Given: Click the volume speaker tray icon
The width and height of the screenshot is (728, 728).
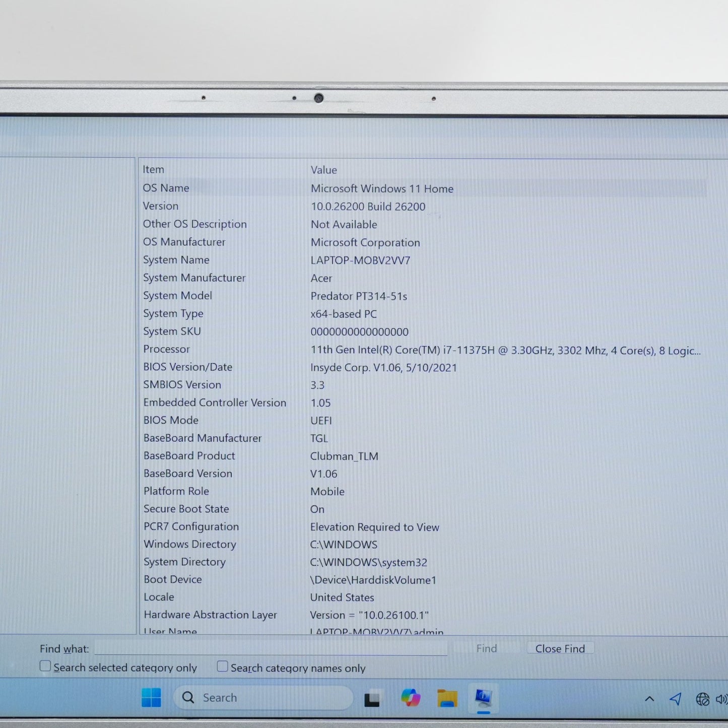Looking at the screenshot, I should pyautogui.click(x=721, y=699).
